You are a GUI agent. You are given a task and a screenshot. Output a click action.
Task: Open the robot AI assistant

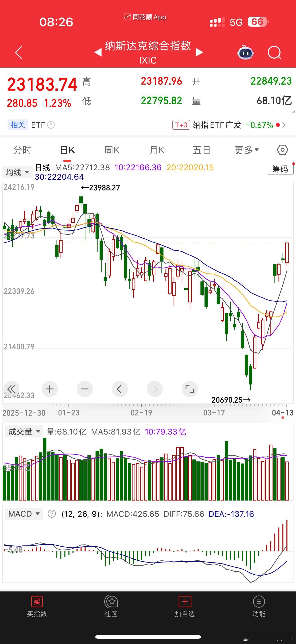pyautogui.click(x=245, y=52)
